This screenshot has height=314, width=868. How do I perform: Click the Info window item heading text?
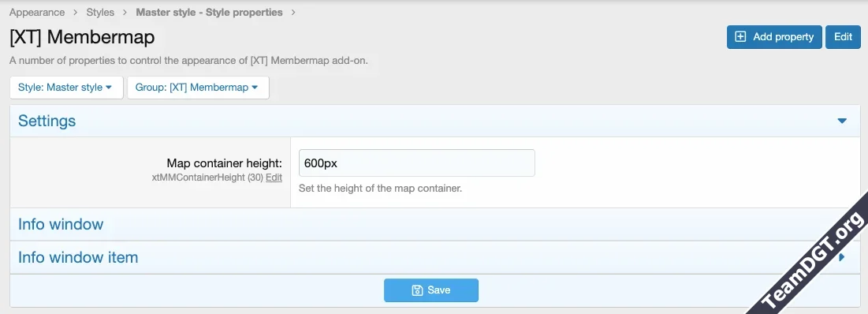click(x=78, y=257)
